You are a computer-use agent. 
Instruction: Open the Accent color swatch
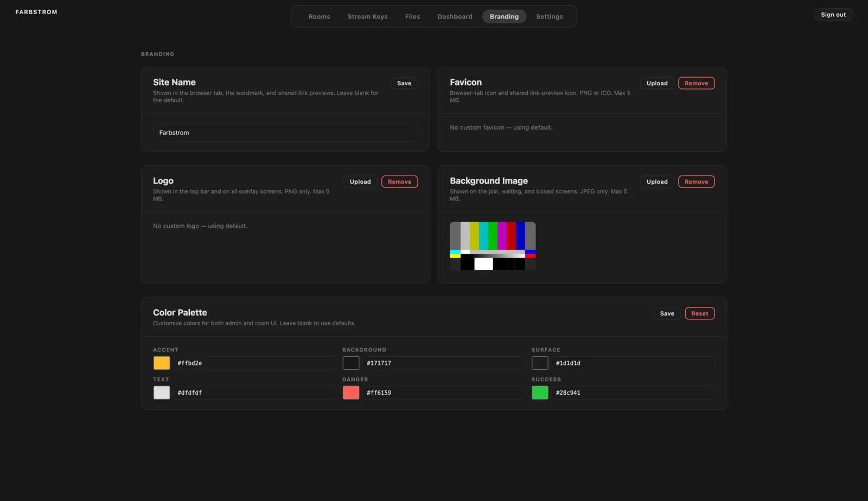point(162,363)
